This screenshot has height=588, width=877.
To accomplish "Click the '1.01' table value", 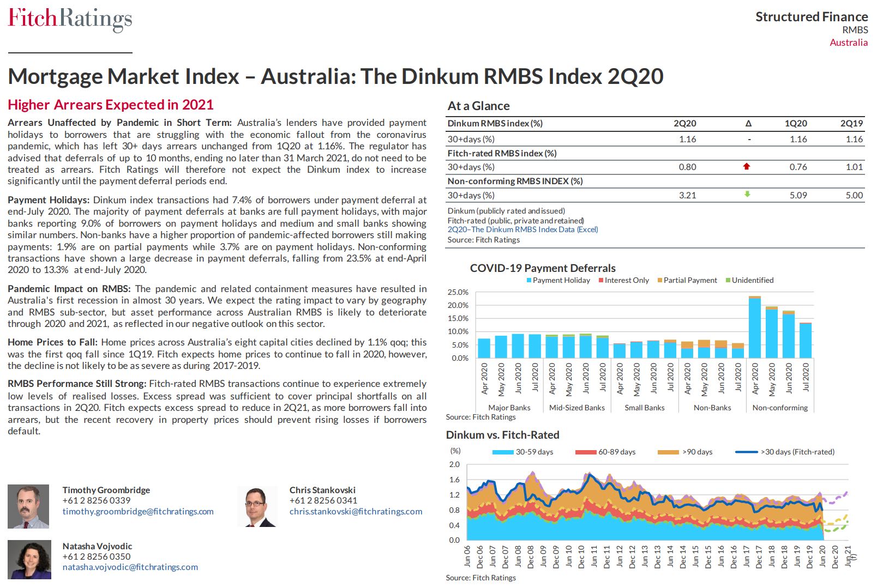I will point(855,167).
